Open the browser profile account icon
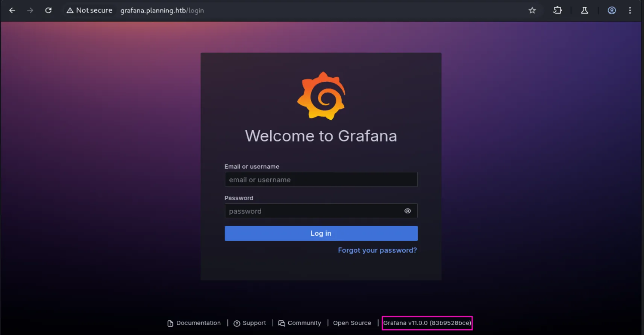This screenshot has width=644, height=335. tap(612, 11)
